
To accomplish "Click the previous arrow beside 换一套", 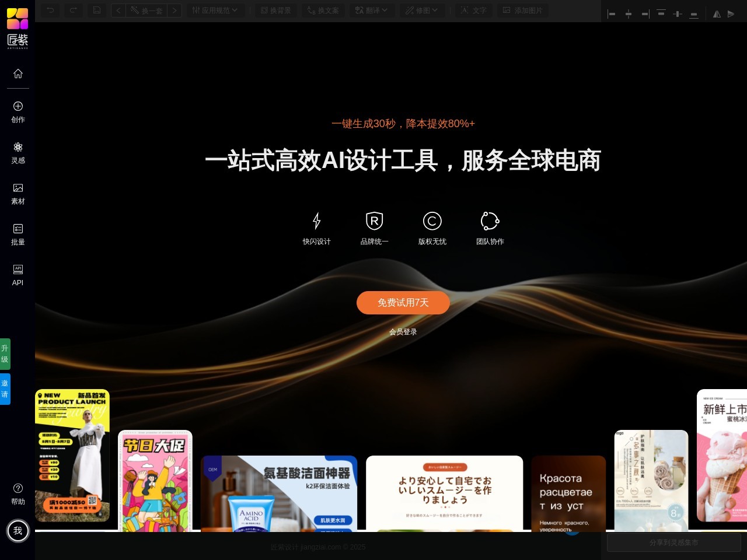I will (118, 10).
